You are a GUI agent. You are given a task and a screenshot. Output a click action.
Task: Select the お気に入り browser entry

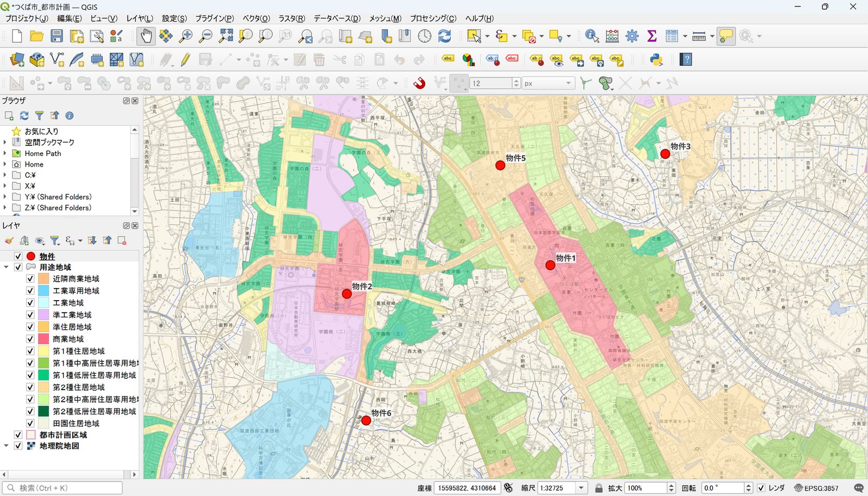[41, 131]
